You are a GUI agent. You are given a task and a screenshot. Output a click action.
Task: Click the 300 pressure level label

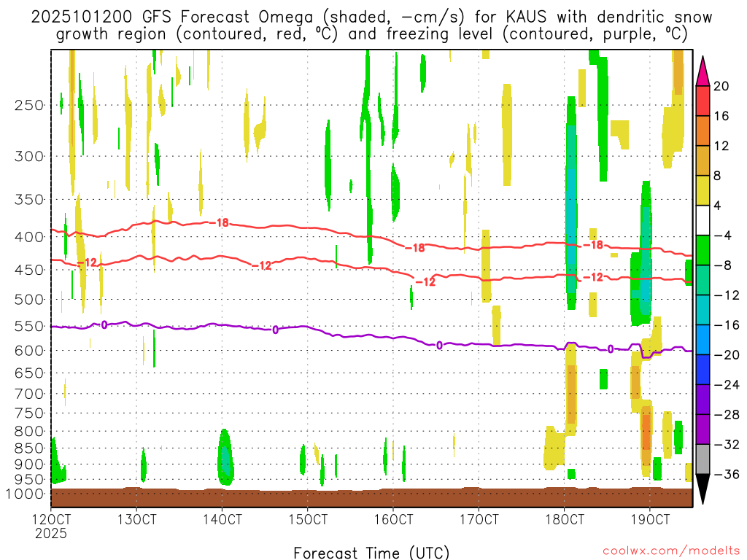[29, 156]
